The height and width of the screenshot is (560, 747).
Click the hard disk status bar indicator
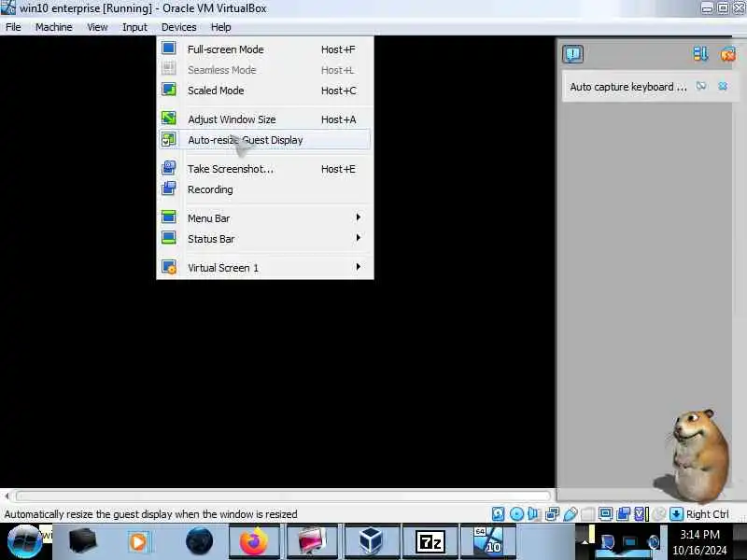pos(498,514)
